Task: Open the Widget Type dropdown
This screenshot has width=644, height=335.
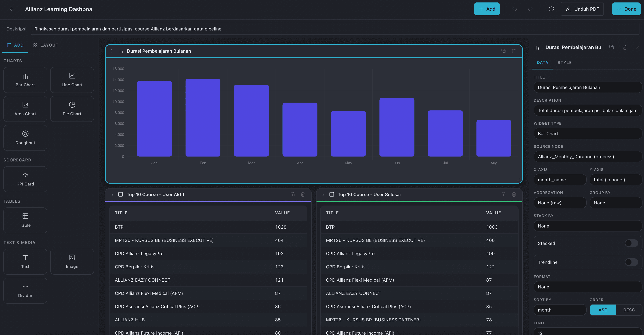Action: (x=588, y=134)
